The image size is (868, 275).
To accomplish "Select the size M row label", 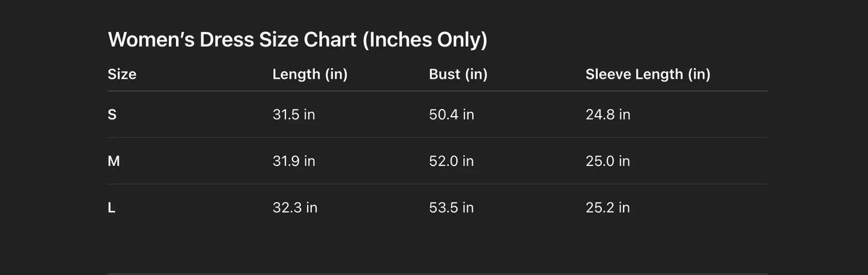I will point(114,161).
